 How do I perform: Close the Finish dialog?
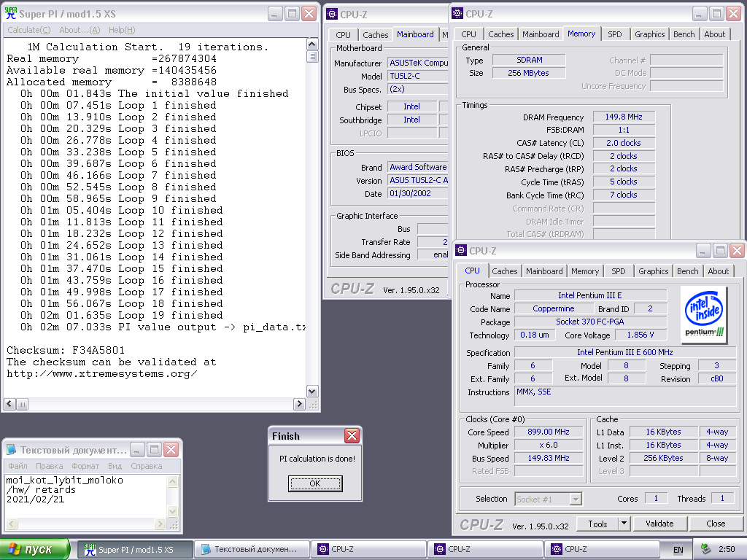point(352,435)
